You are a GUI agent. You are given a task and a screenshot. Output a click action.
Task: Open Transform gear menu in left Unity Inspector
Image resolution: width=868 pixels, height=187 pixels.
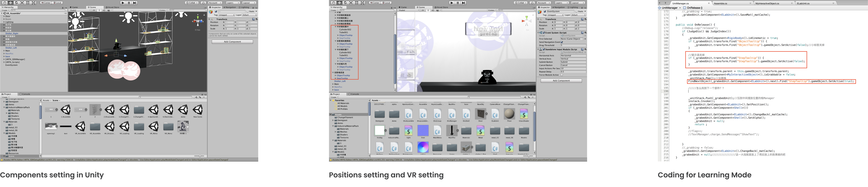[x=256, y=19]
